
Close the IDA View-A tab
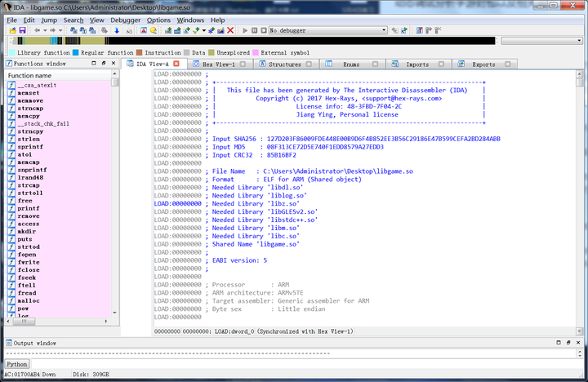[176, 64]
